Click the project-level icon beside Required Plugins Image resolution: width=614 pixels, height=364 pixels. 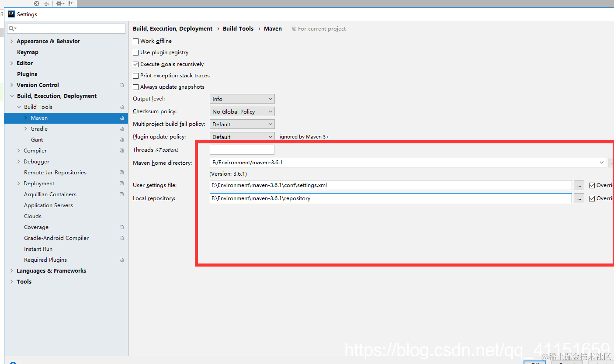[x=121, y=260]
